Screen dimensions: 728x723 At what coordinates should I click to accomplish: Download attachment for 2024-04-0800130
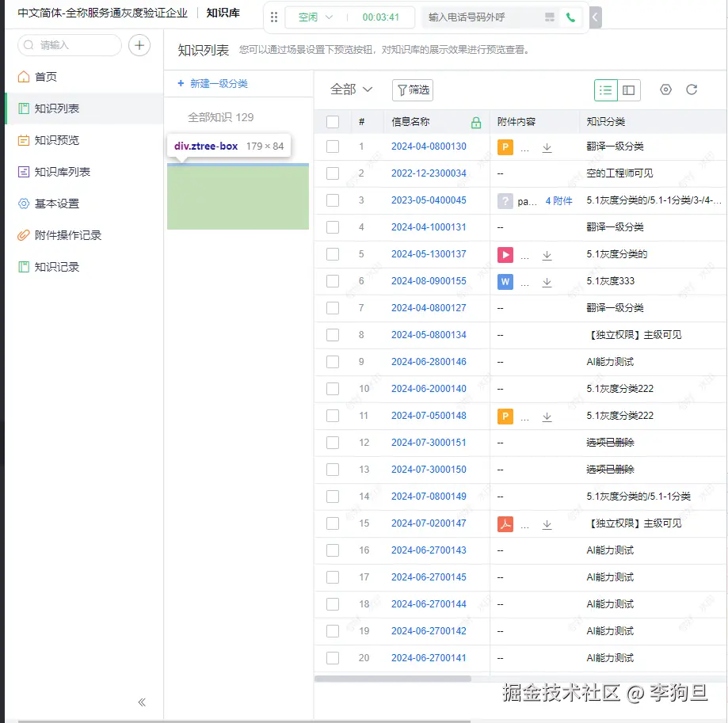[x=547, y=147]
